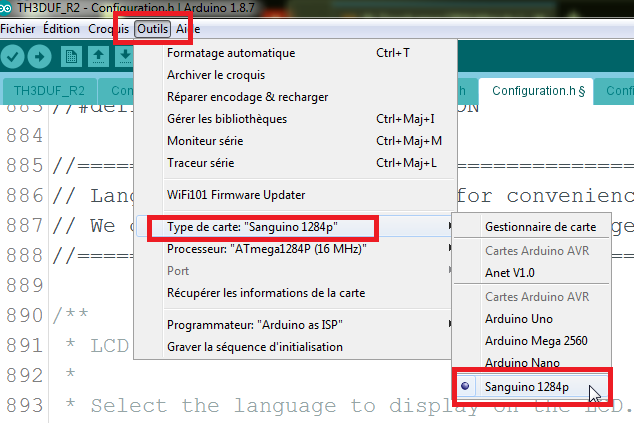Open Gestionnaire de carte
The width and height of the screenshot is (634, 423).
pyautogui.click(x=532, y=227)
